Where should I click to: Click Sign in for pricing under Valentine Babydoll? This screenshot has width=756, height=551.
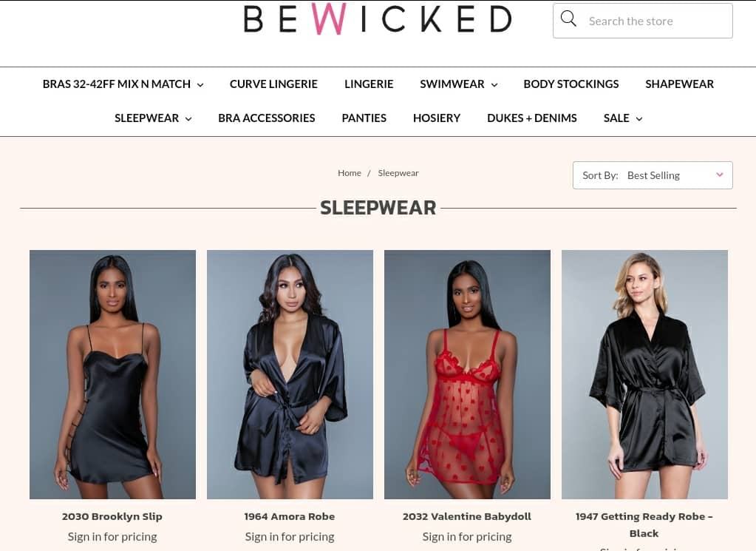click(467, 536)
